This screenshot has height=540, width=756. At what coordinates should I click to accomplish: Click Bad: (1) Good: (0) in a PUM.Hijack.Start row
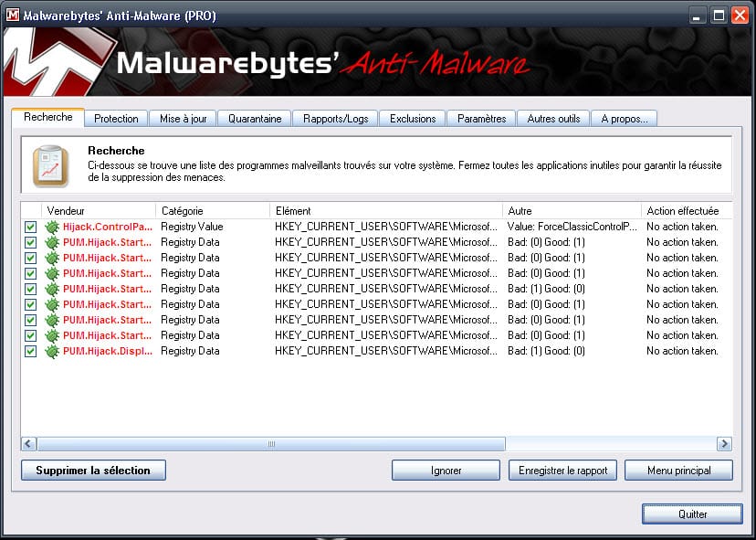(546, 289)
